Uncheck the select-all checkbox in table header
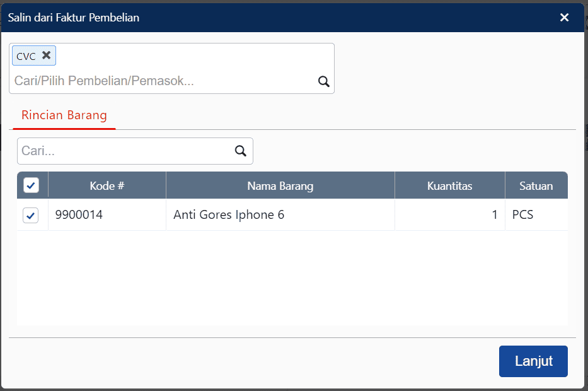 [32, 185]
